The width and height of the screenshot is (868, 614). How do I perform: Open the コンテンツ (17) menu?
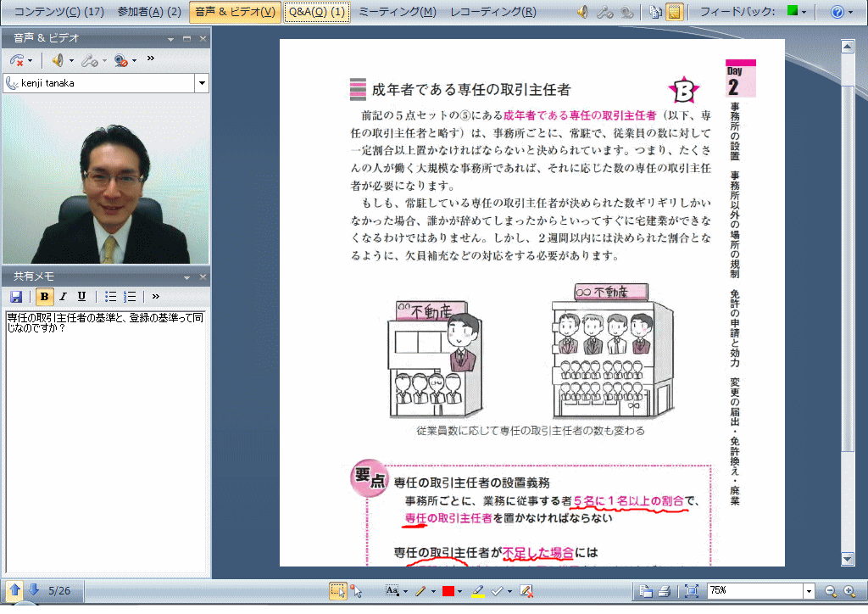point(58,12)
